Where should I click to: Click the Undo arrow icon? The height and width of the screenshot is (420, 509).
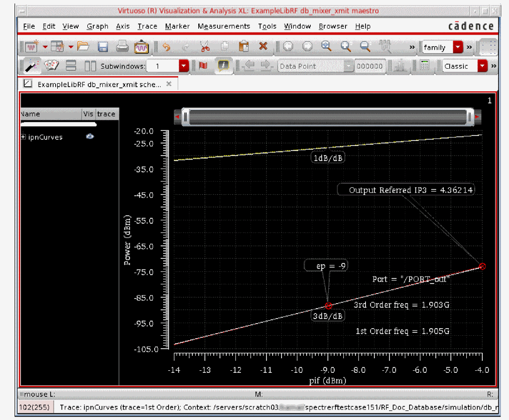[x=167, y=47]
